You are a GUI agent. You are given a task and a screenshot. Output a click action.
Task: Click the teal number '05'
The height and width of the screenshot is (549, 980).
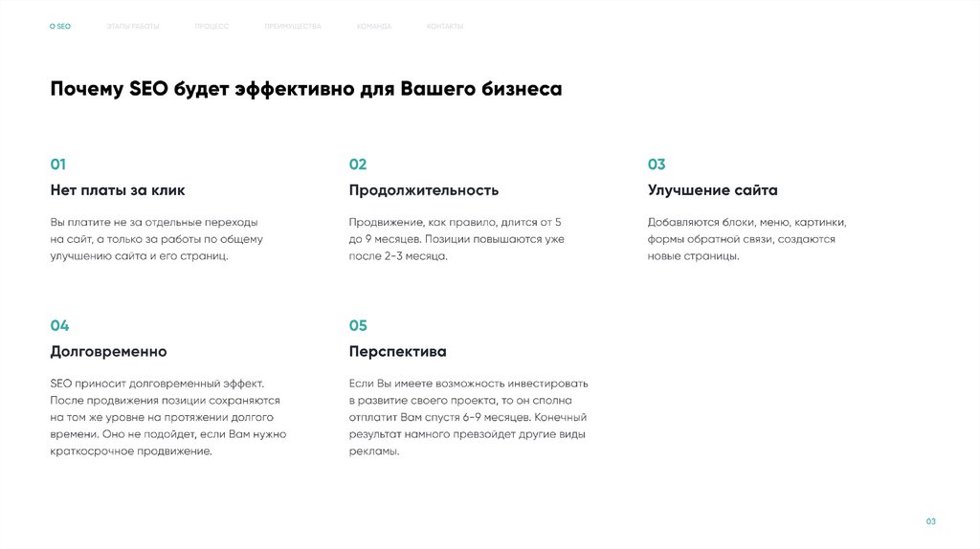pyautogui.click(x=358, y=325)
